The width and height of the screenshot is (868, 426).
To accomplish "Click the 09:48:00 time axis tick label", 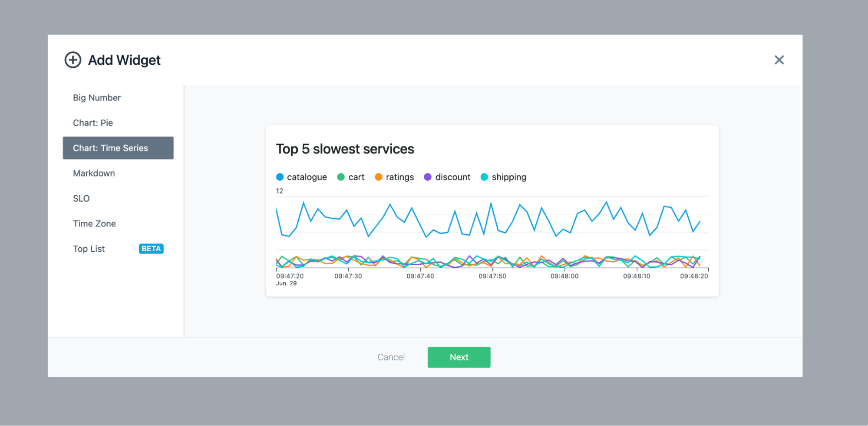I will point(564,276).
